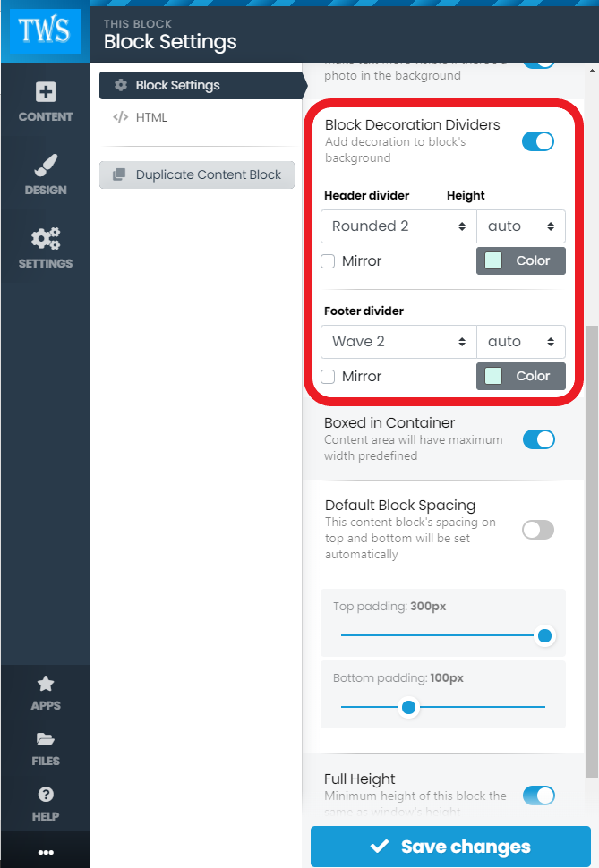
Task: Open the Apps star section
Action: (x=45, y=693)
